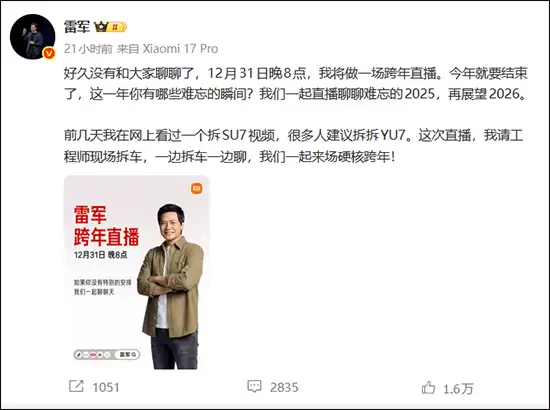Open comments via the speech bubble icon

click(x=254, y=387)
